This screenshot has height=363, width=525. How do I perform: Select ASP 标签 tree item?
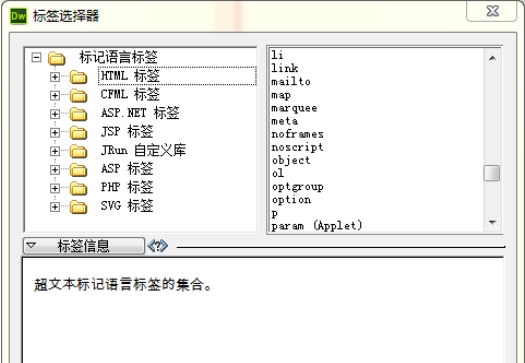click(127, 168)
